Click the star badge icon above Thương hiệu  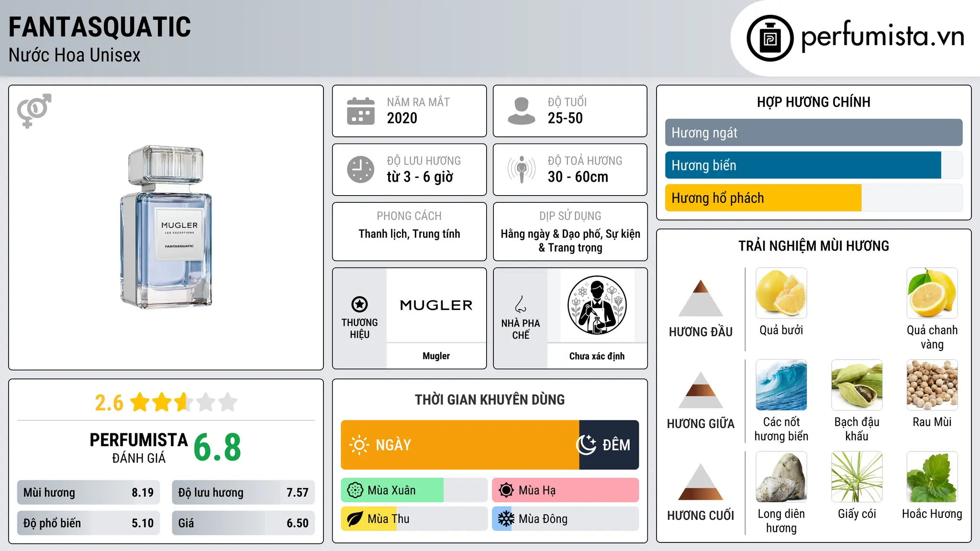click(359, 304)
